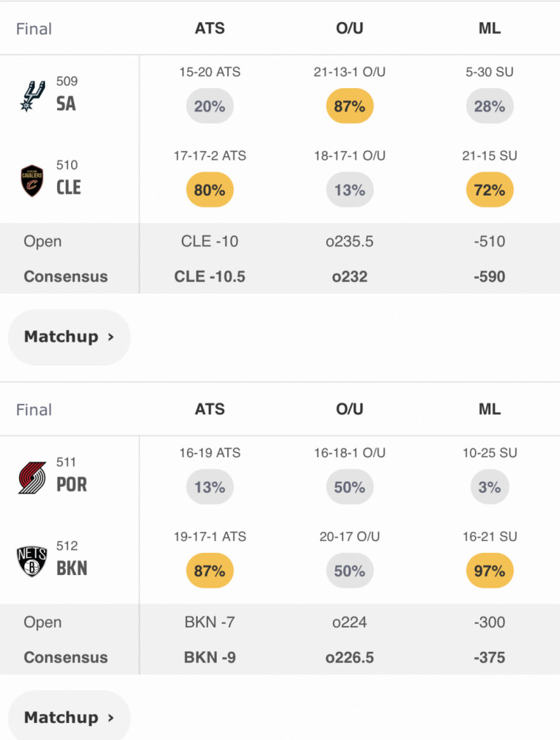Open the SA vs CLE Matchup button
The height and width of the screenshot is (740, 560).
pyautogui.click(x=70, y=337)
